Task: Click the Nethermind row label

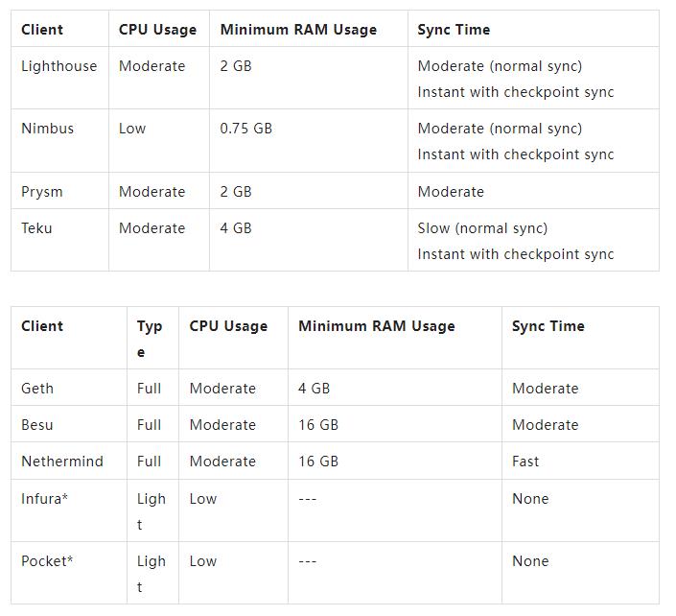Action: click(x=62, y=462)
